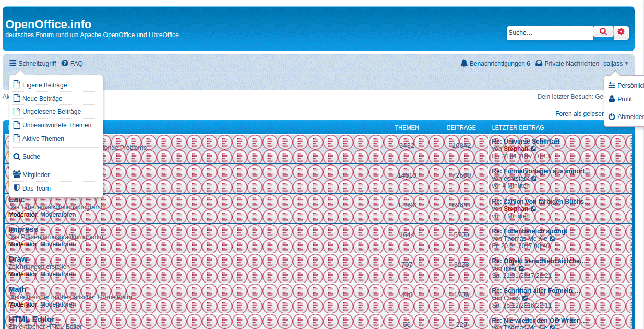Open Persönlich… settings in user menu

[626, 86]
